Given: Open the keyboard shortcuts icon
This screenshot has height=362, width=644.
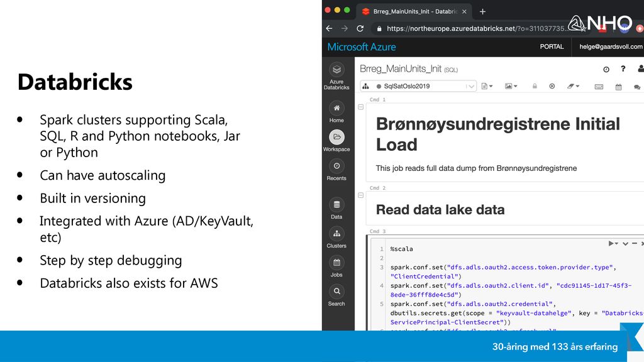Looking at the screenshot, I should [599, 87].
